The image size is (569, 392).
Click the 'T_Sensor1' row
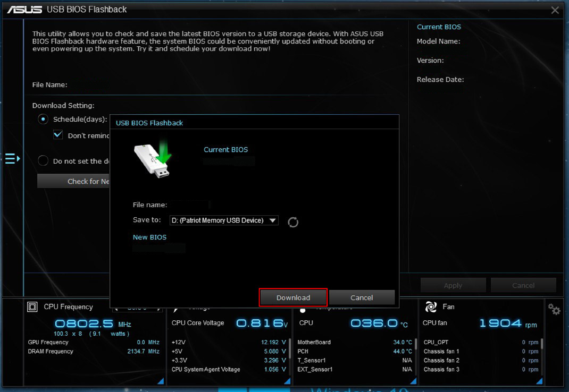[x=355, y=361]
